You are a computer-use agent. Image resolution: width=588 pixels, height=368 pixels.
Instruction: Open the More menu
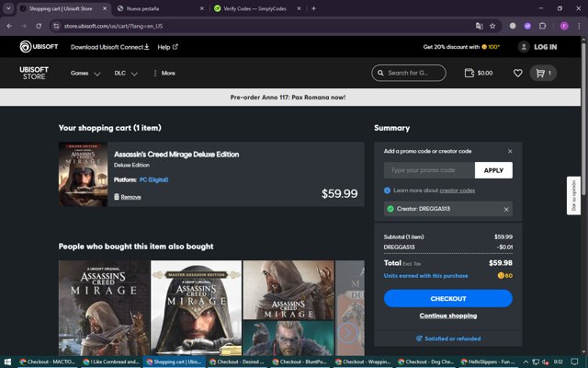click(164, 74)
